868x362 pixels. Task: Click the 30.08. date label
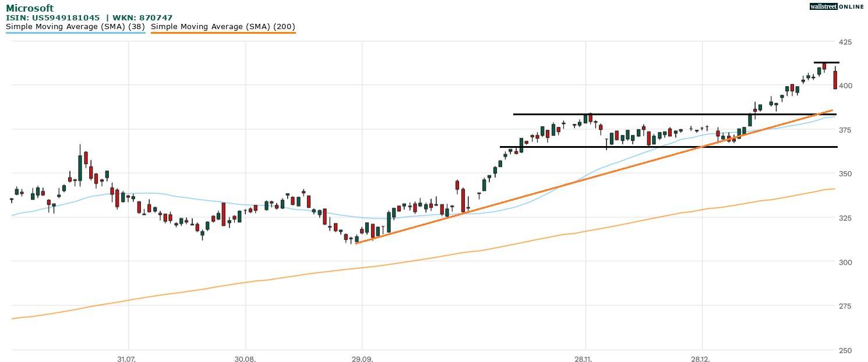pyautogui.click(x=245, y=359)
